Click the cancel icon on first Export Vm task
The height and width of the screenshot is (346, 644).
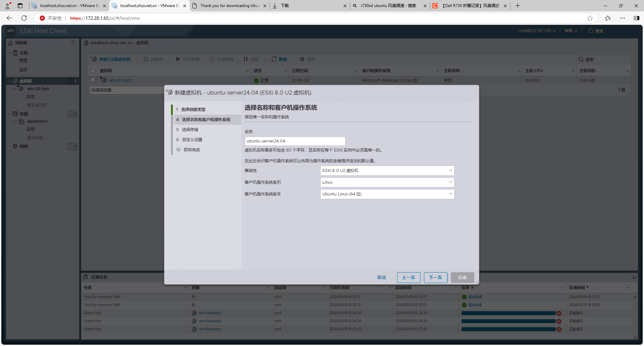pyautogui.click(x=559, y=313)
